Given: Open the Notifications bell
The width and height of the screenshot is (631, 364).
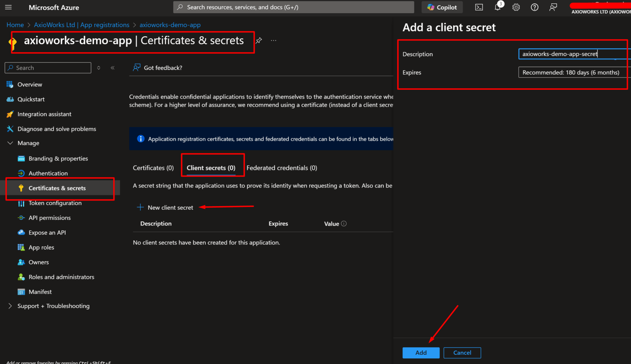Looking at the screenshot, I should click(497, 7).
